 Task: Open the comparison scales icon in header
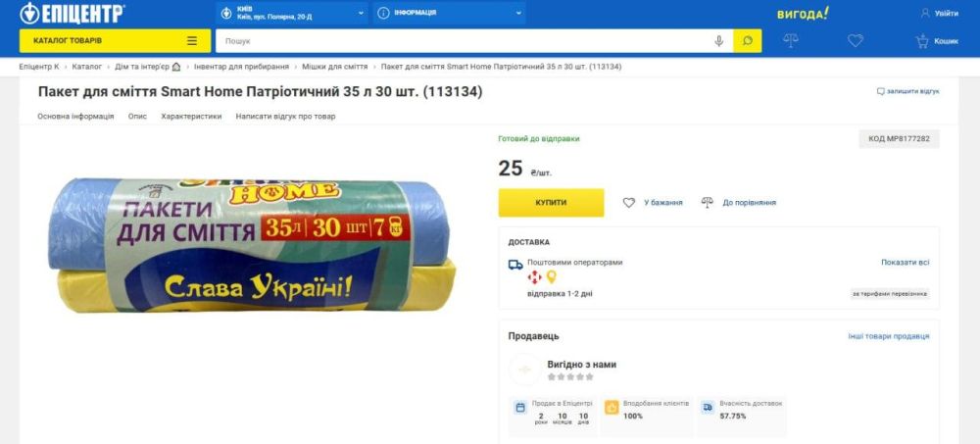pyautogui.click(x=791, y=41)
